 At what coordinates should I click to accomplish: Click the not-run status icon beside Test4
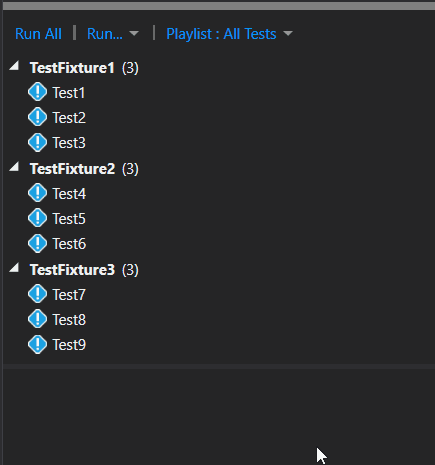(37, 193)
